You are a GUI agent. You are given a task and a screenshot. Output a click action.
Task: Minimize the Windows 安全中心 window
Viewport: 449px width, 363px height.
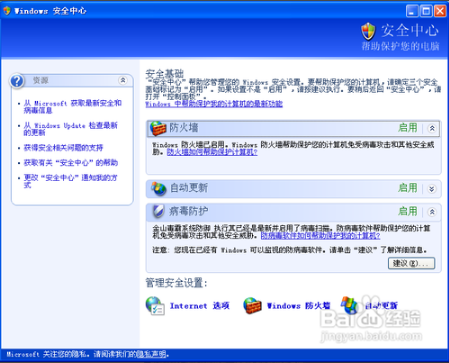[412, 11]
